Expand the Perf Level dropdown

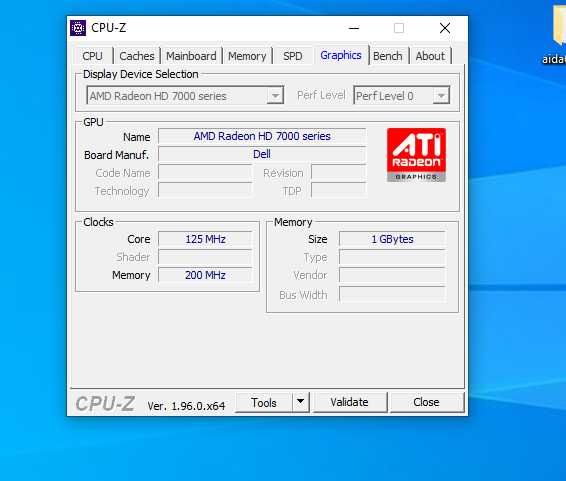pyautogui.click(x=441, y=96)
